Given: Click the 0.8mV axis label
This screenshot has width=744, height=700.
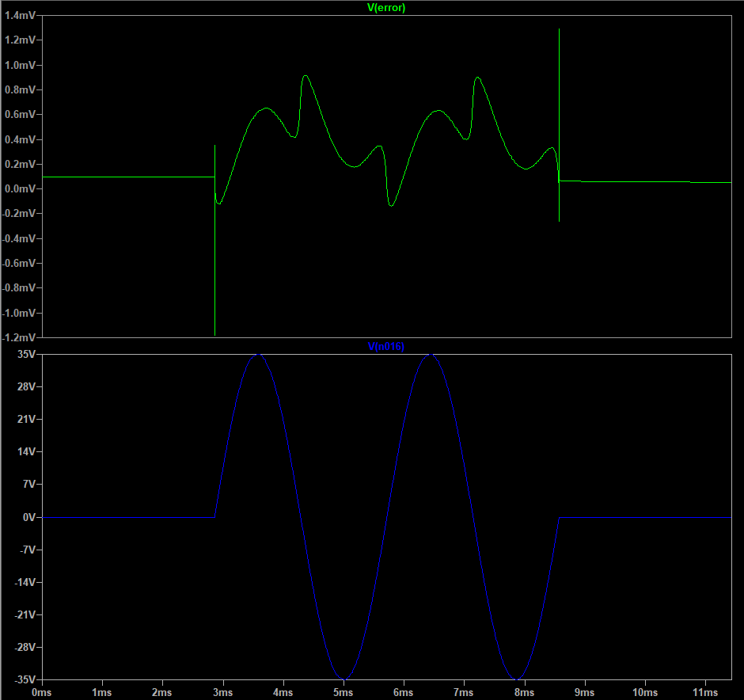Looking at the screenshot, I should click(x=20, y=89).
